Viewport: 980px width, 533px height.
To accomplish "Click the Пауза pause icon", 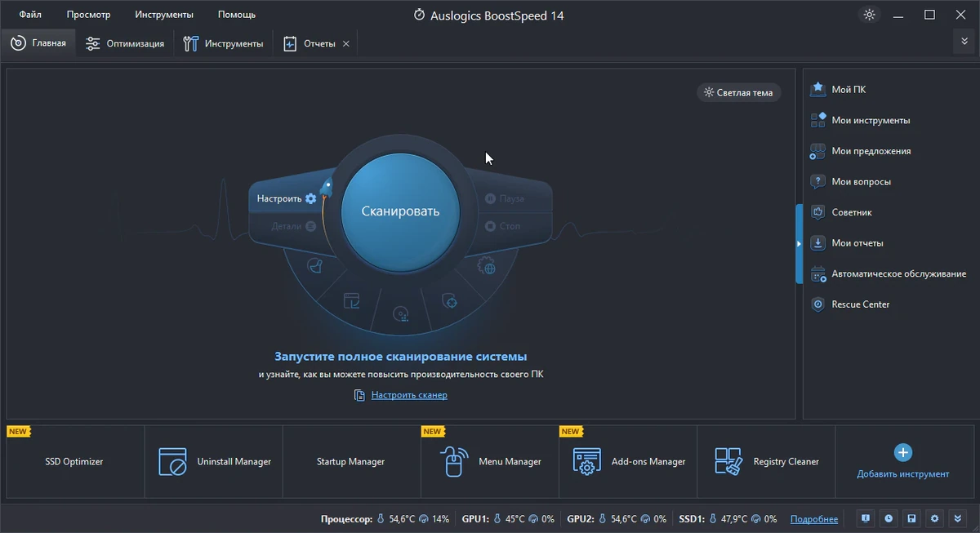I will [x=490, y=198].
